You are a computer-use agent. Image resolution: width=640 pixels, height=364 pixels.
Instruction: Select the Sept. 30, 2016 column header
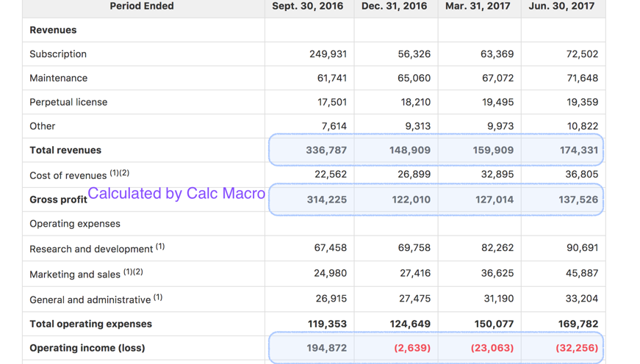307,7
